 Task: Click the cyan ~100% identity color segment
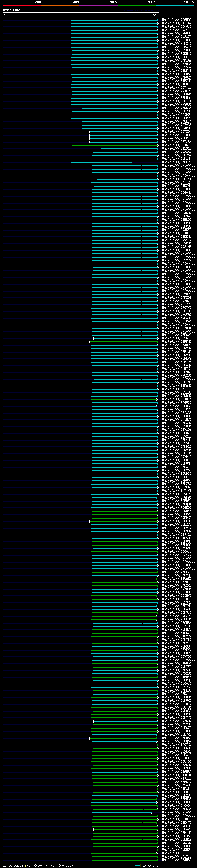coord(175,6)
